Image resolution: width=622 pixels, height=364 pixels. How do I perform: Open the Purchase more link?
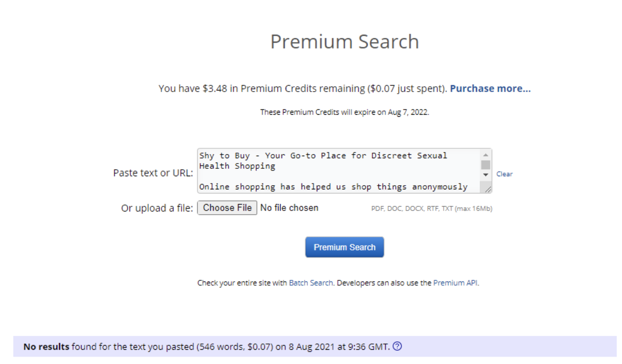[490, 88]
